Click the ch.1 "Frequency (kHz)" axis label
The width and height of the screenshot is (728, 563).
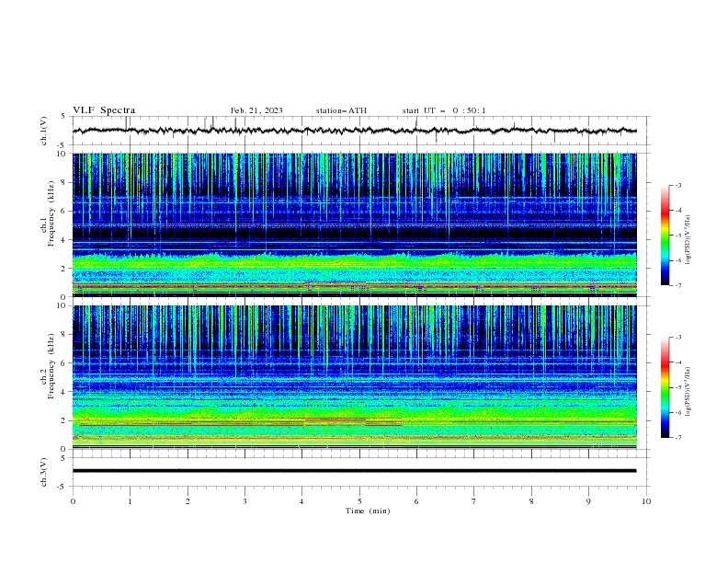51,213
